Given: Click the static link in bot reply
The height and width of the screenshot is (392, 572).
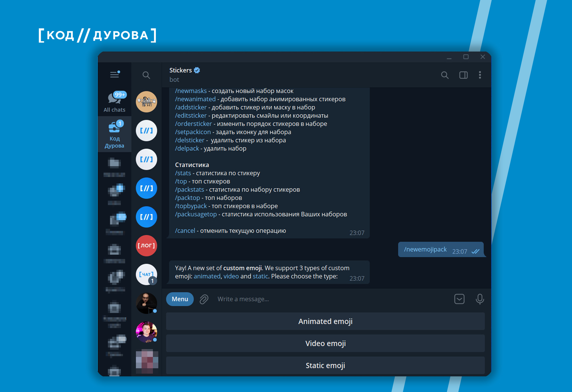Looking at the screenshot, I should pos(260,276).
